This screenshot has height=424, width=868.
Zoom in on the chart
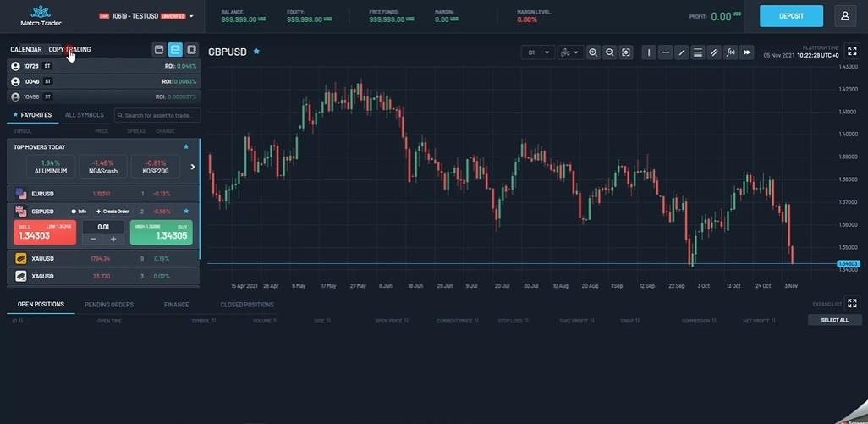(593, 52)
